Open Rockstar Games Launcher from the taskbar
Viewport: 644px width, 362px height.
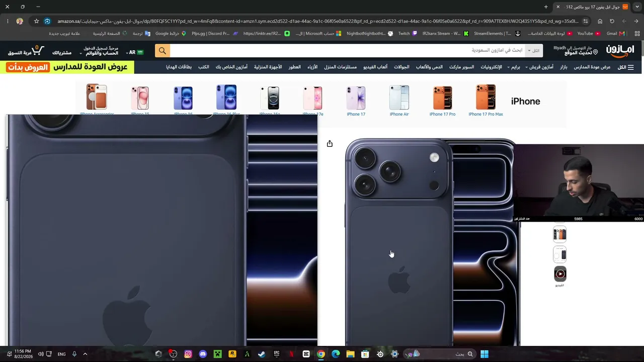tap(232, 354)
